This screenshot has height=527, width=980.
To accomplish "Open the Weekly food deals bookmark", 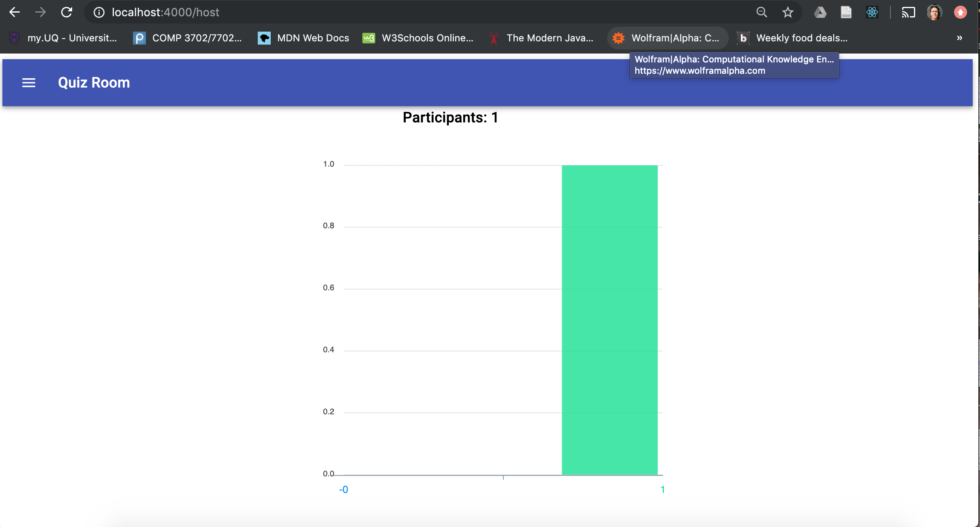I will tap(792, 38).
